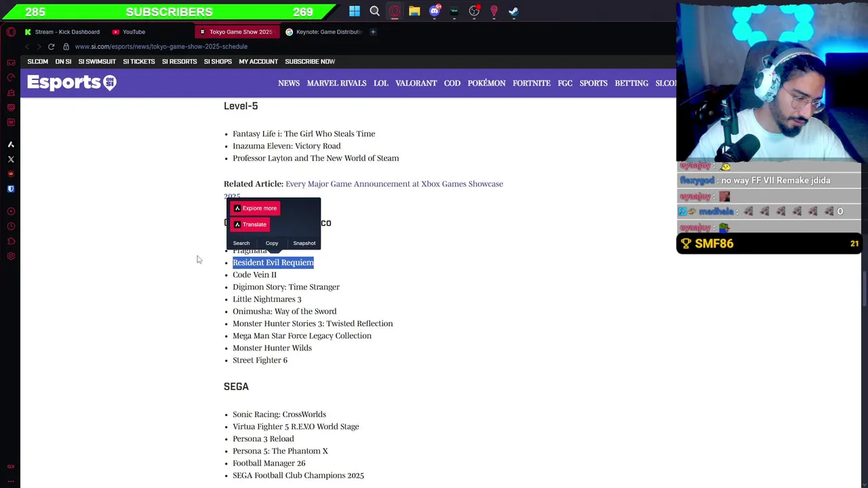Open File Explorer from the taskbar
Image resolution: width=868 pixels, height=488 pixels.
click(414, 11)
